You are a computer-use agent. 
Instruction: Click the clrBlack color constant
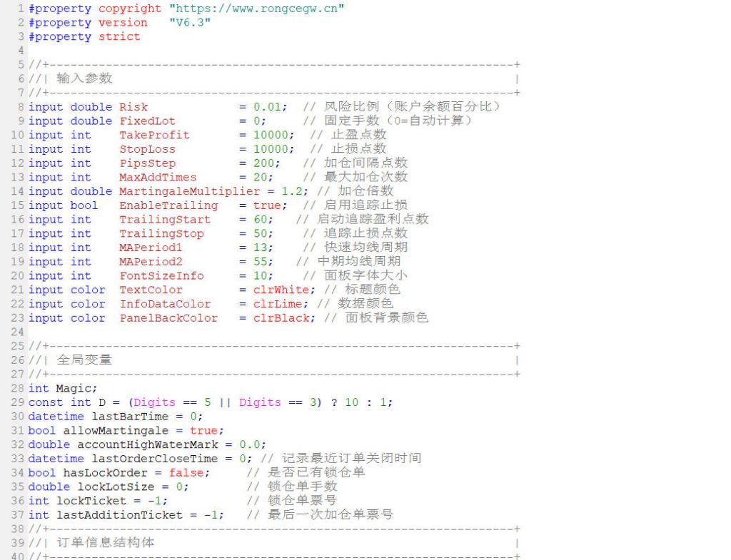pyautogui.click(x=281, y=318)
